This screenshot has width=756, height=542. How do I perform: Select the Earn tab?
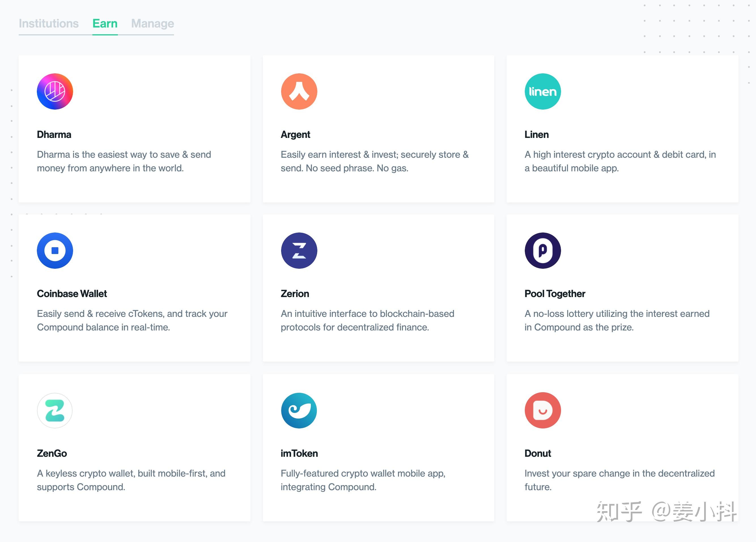click(105, 23)
